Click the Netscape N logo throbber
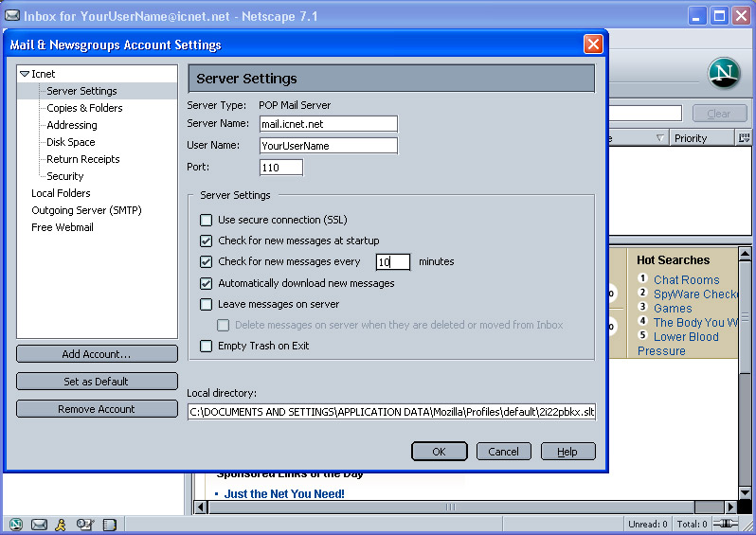The height and width of the screenshot is (535, 756). tap(724, 73)
